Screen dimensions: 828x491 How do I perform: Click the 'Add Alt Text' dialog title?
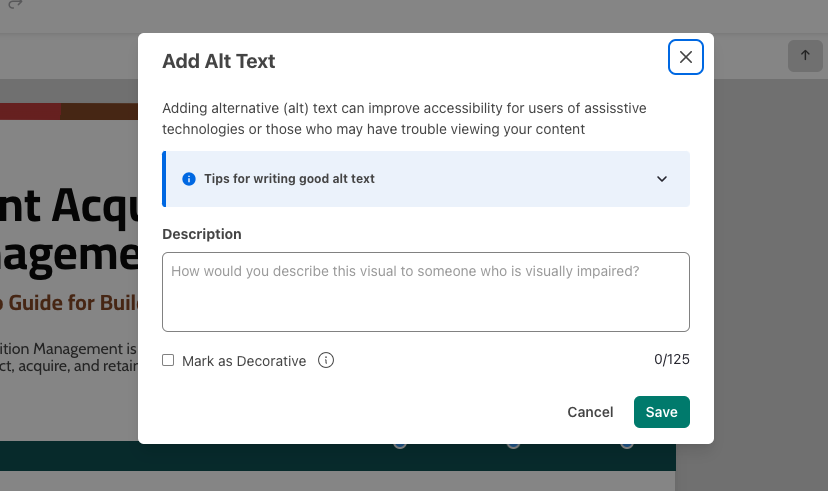tap(219, 61)
